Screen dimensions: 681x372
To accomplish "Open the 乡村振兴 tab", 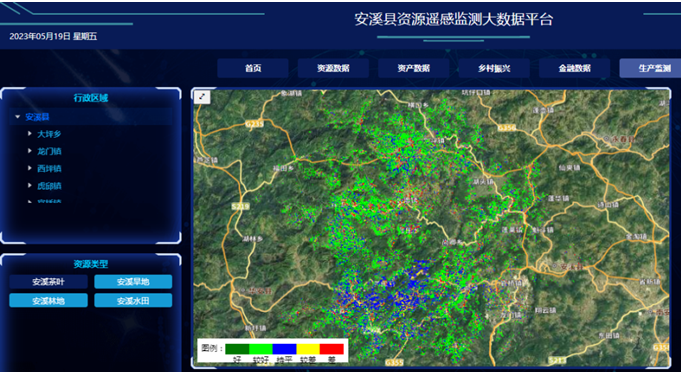I will pos(494,68).
